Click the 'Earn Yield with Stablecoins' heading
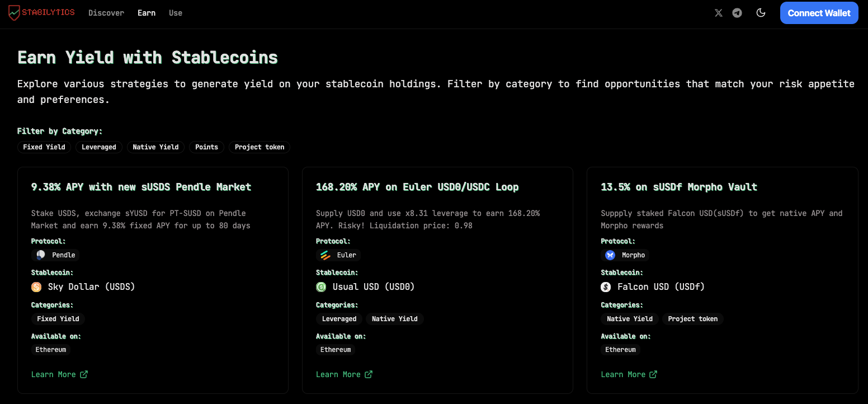The height and width of the screenshot is (404, 868). pos(148,58)
